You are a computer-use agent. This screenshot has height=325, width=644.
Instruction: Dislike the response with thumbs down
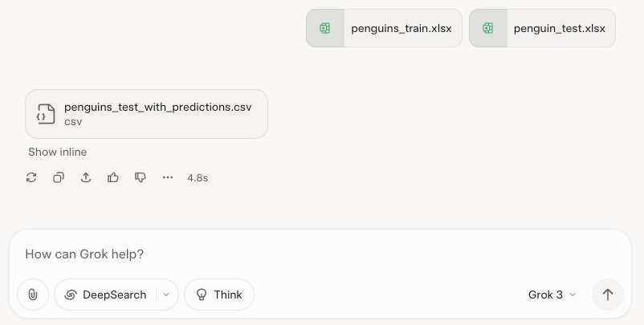click(141, 177)
